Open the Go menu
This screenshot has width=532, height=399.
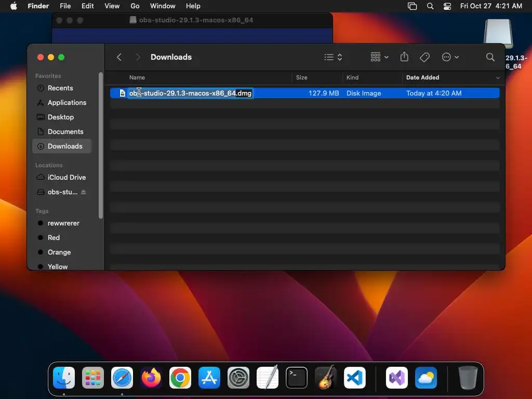[x=135, y=6]
